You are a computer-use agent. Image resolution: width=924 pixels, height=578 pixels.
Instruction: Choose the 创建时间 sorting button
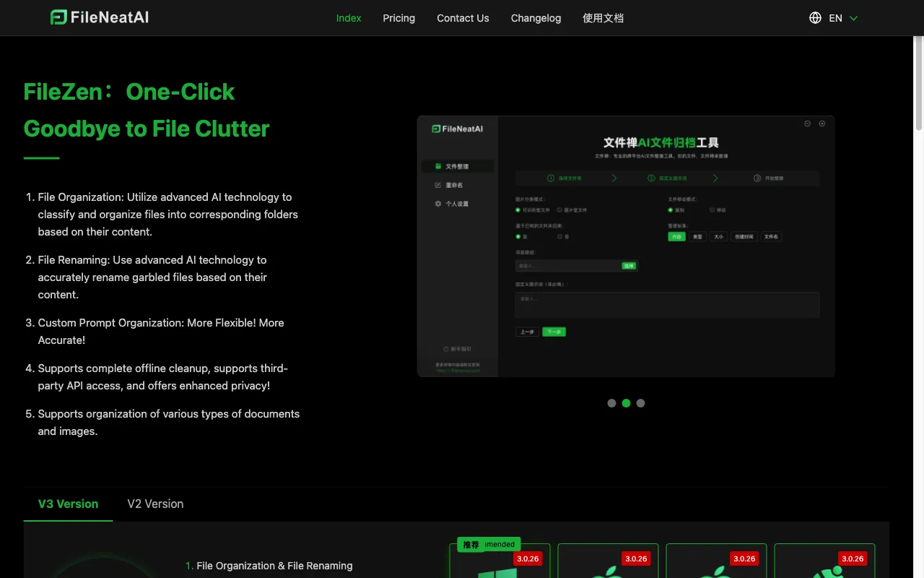point(744,236)
